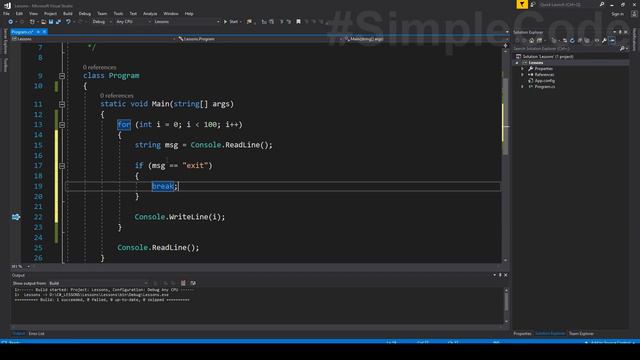Click the Save All icon
The width and height of the screenshot is (640, 360).
point(58,22)
